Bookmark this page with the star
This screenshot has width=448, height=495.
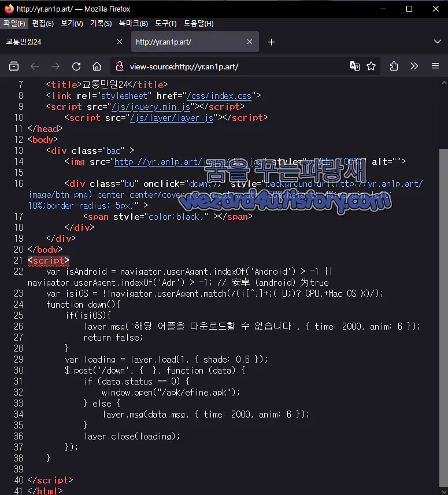[x=371, y=66]
